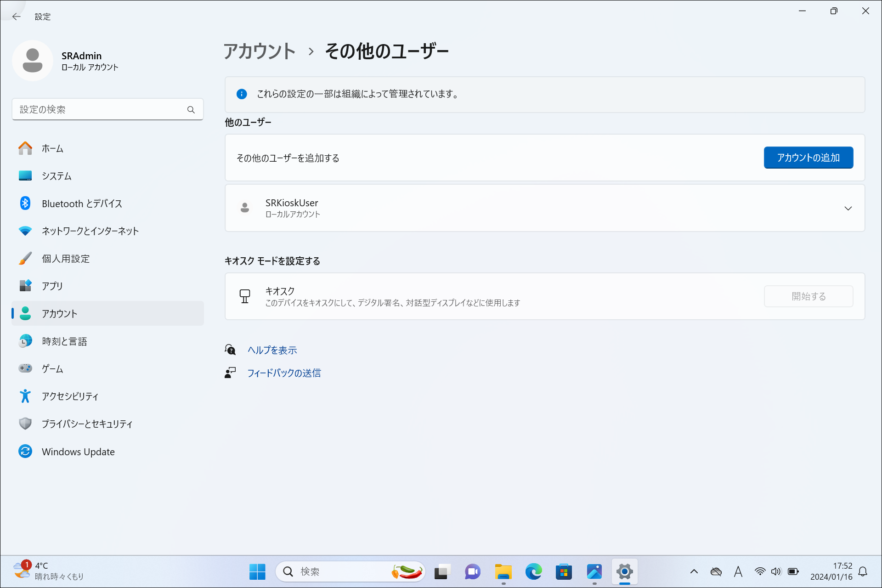The image size is (882, 588).
Task: Click the キオスク 開始する button
Action: [x=808, y=296]
